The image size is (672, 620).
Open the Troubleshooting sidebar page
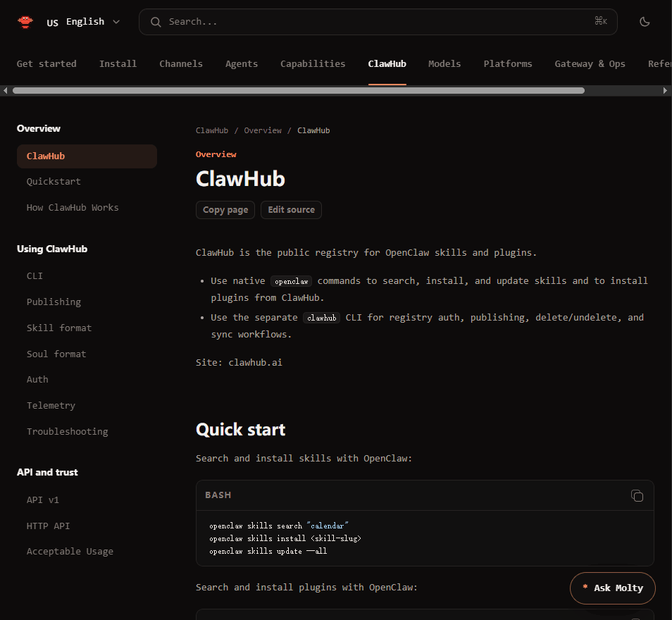68,431
